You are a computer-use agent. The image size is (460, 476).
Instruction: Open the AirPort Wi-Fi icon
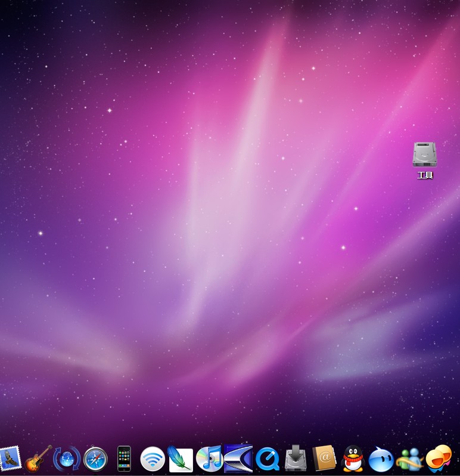click(153, 459)
